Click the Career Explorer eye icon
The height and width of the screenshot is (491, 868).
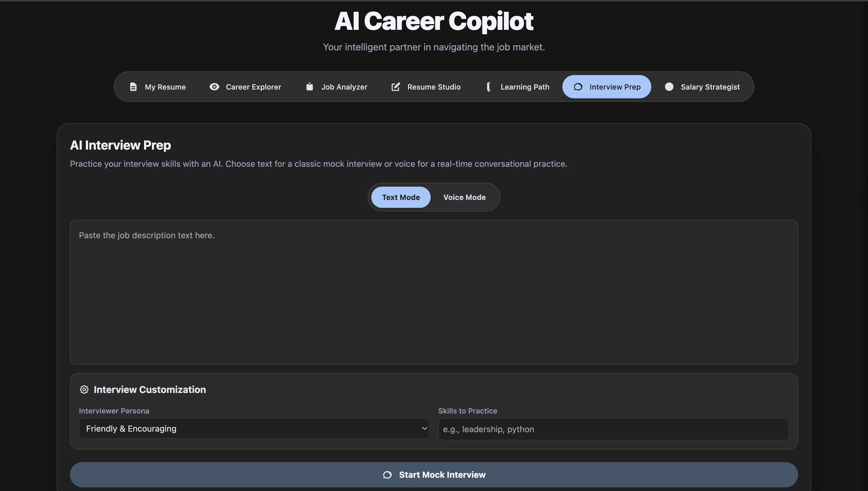click(214, 87)
